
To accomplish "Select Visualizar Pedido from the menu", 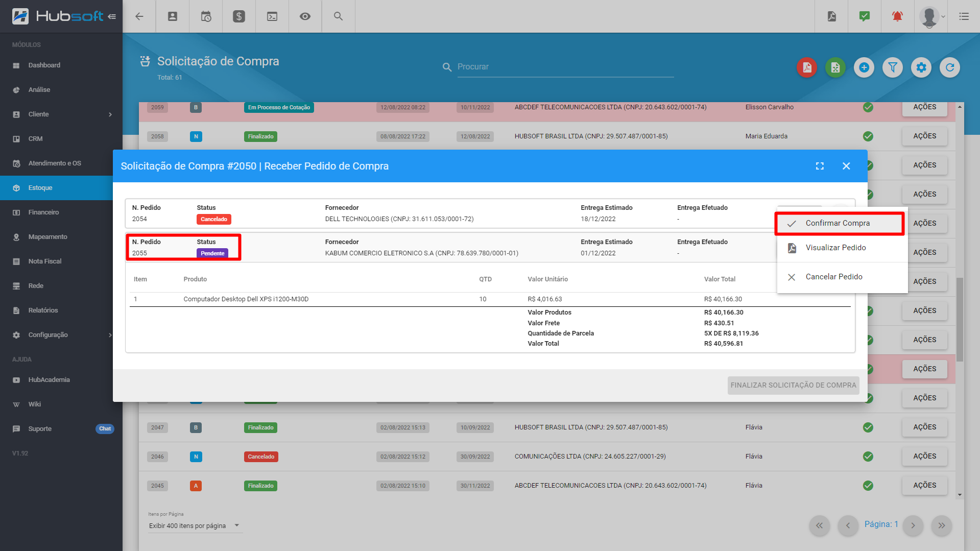I will pyautogui.click(x=842, y=248).
